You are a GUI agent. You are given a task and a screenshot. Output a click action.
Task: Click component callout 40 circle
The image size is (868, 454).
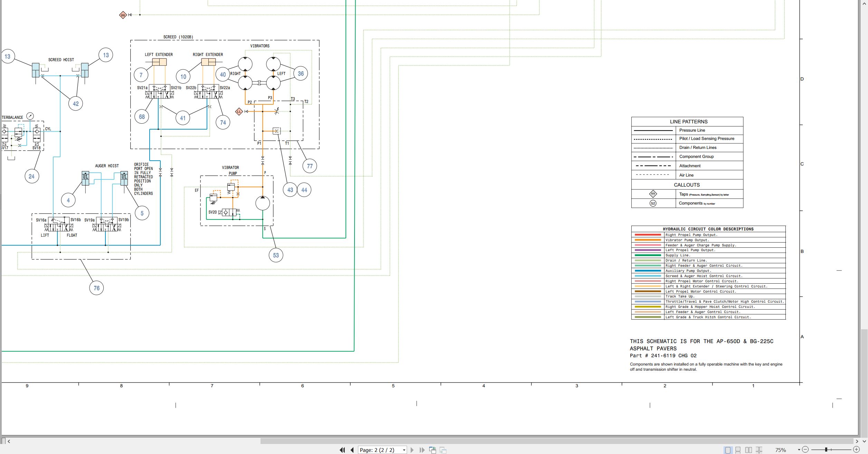click(223, 74)
